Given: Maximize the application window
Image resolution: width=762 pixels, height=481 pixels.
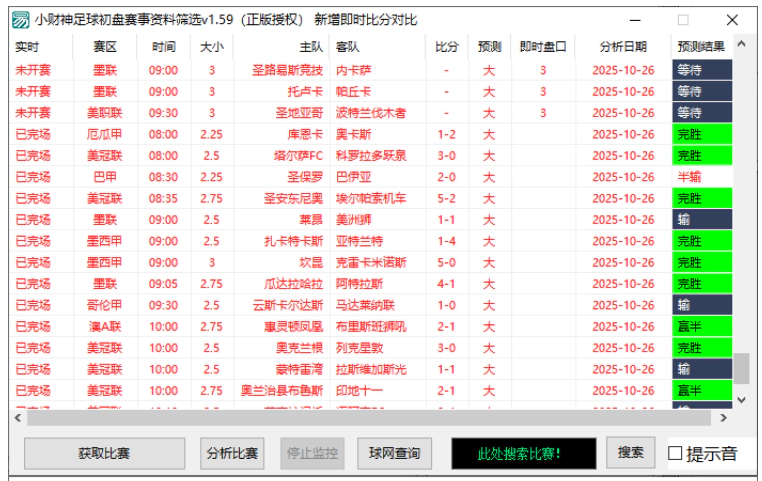Looking at the screenshot, I should 683,19.
